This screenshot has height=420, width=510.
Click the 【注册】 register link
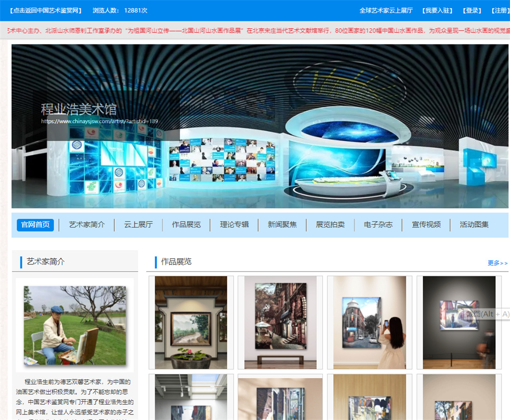500,10
